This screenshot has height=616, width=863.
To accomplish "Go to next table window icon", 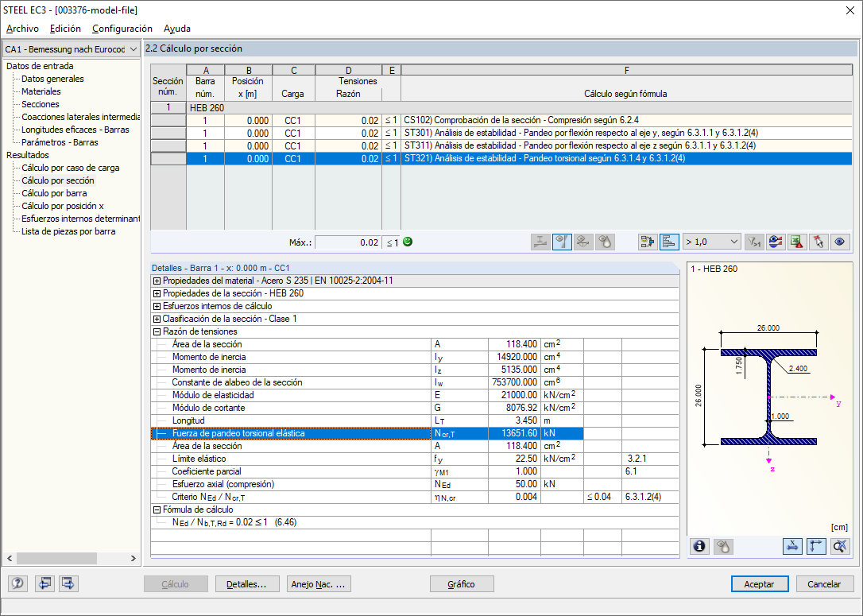I will click(x=68, y=584).
